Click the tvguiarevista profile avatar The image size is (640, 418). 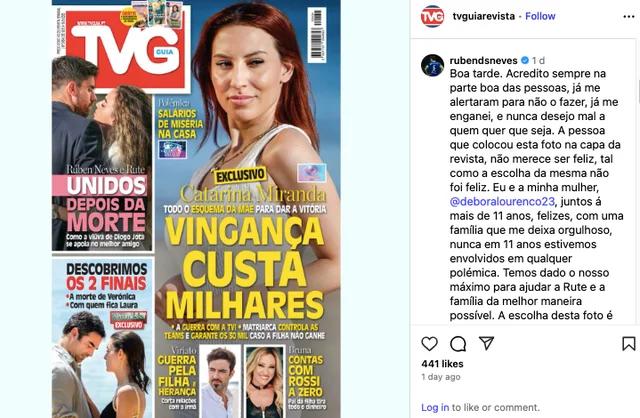coord(432,16)
